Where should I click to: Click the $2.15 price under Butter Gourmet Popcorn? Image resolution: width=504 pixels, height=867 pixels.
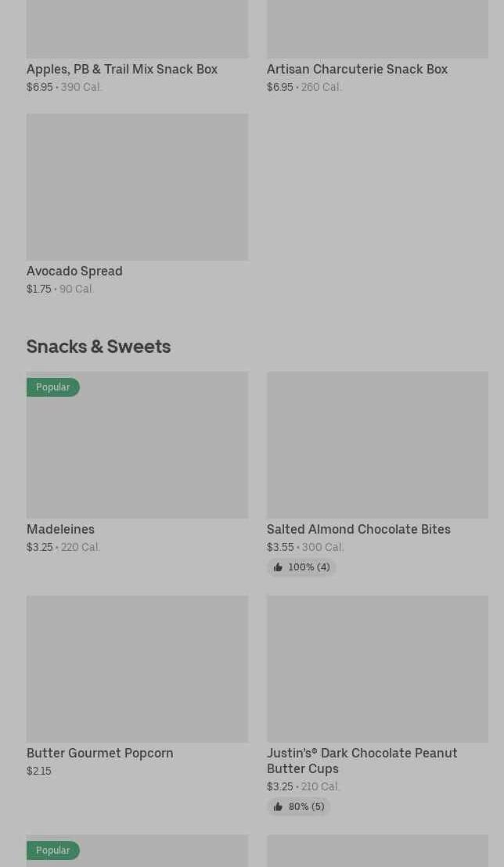click(x=39, y=771)
